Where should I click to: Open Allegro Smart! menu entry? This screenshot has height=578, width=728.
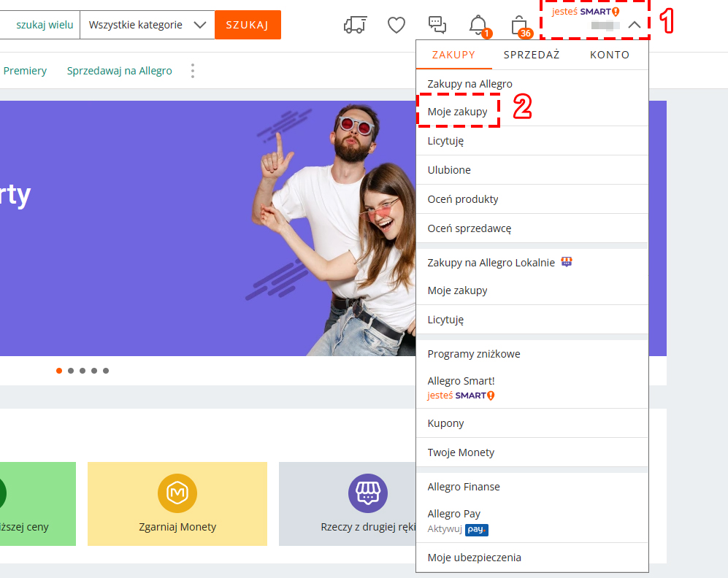point(532,388)
